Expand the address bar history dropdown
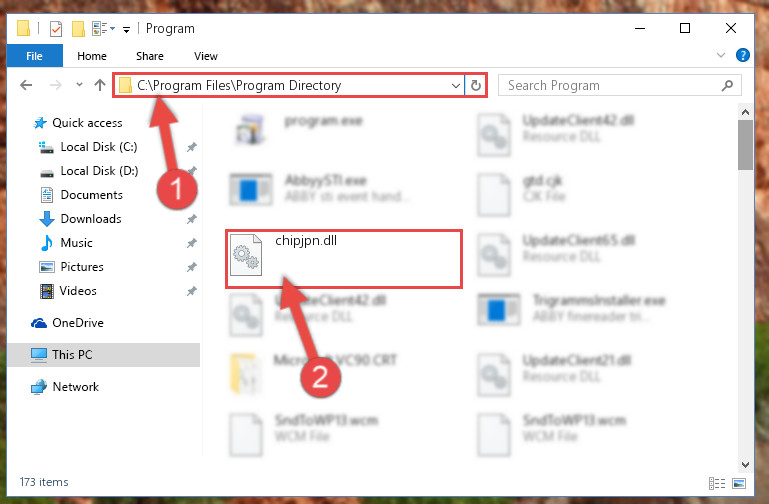 coord(456,86)
